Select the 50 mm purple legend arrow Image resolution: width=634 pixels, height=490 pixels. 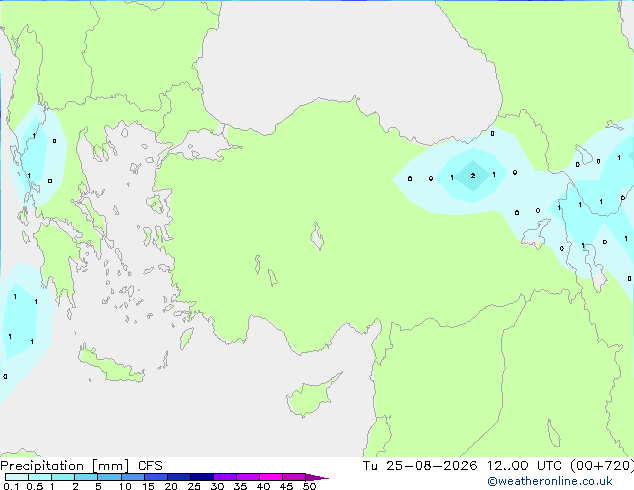pos(317,477)
